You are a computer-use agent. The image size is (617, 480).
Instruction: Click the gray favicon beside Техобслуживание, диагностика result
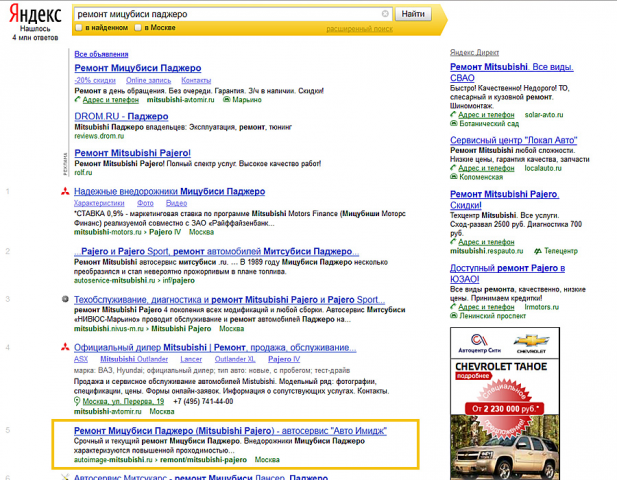click(x=65, y=299)
